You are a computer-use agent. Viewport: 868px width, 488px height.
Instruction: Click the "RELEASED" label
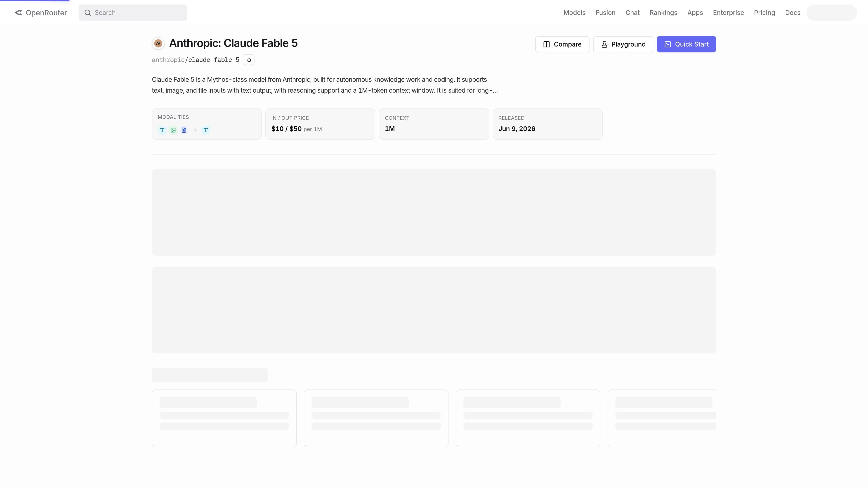pos(511,118)
